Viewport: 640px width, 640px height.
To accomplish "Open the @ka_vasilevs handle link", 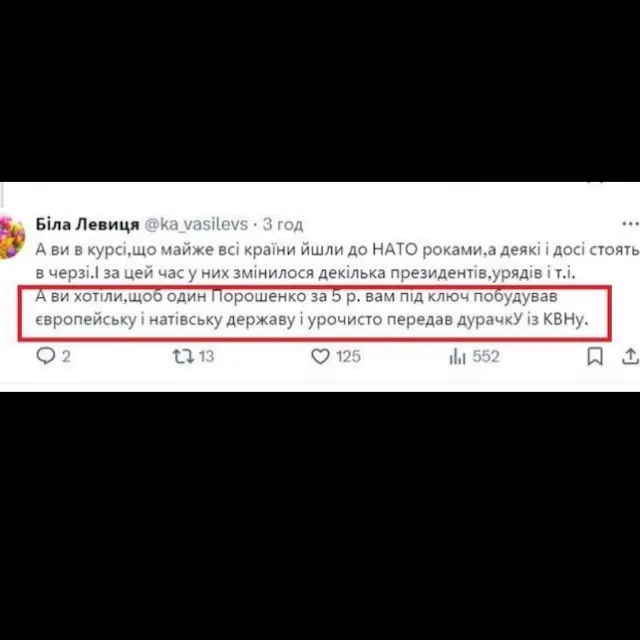I will pyautogui.click(x=196, y=224).
